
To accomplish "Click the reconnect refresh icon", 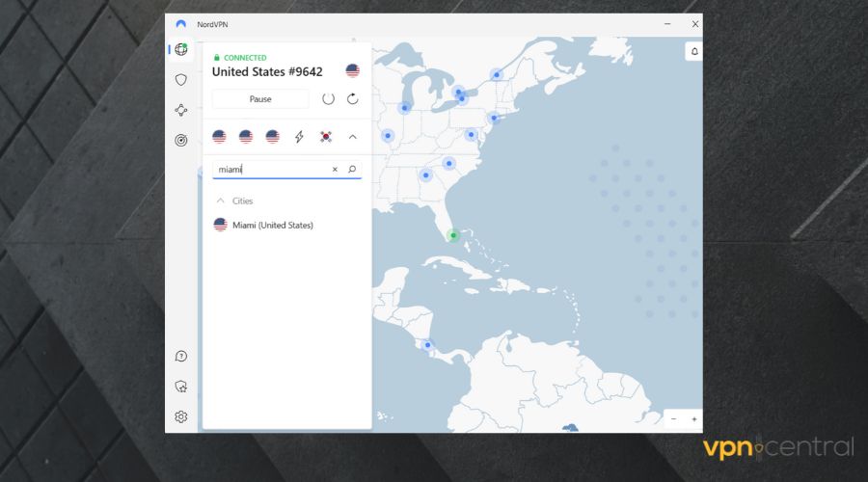I will click(353, 99).
